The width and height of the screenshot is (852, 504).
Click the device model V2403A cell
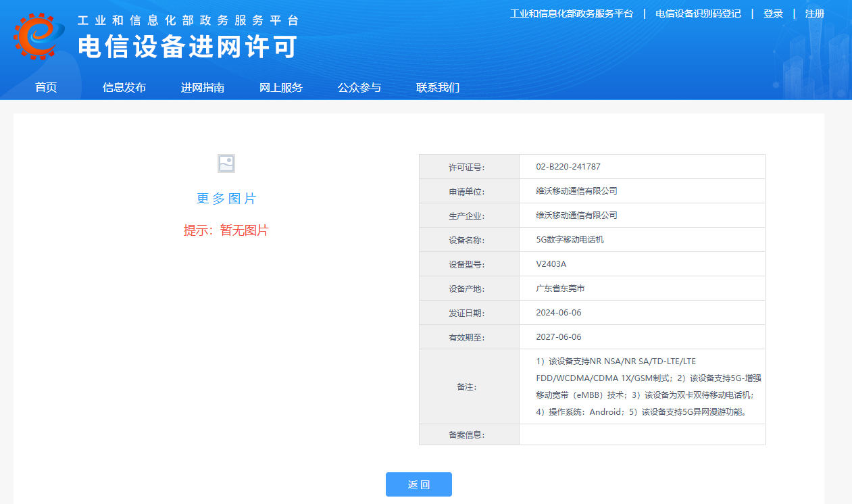(551, 264)
